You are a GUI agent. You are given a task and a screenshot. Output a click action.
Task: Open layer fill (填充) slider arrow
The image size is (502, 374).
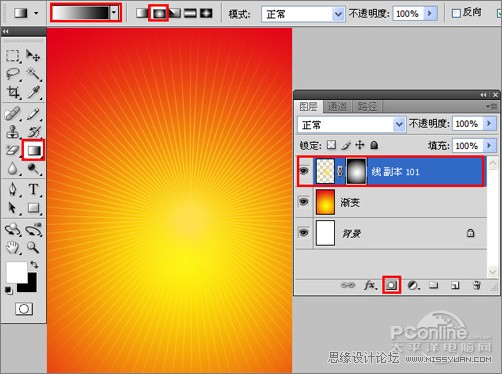pyautogui.click(x=489, y=145)
